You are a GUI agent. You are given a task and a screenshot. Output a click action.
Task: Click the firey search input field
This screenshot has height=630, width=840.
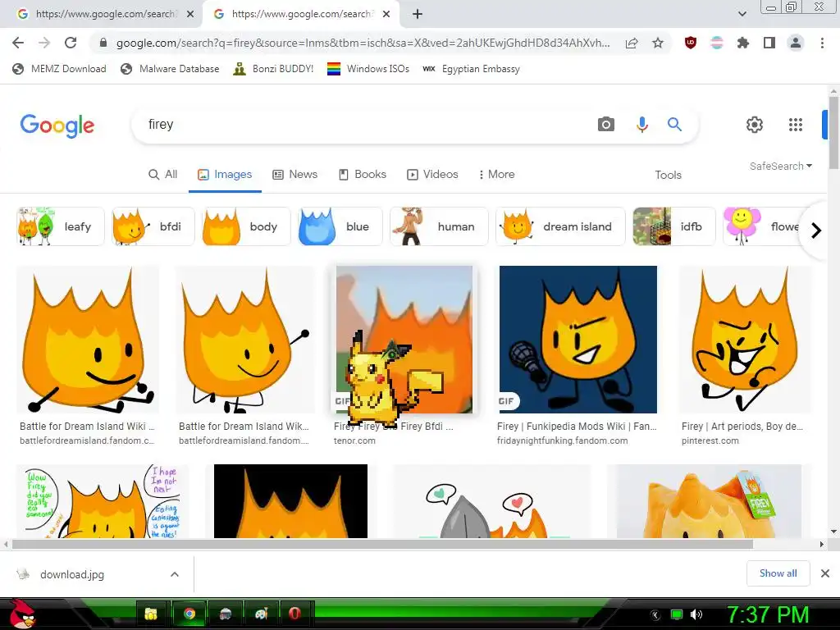click(364, 125)
